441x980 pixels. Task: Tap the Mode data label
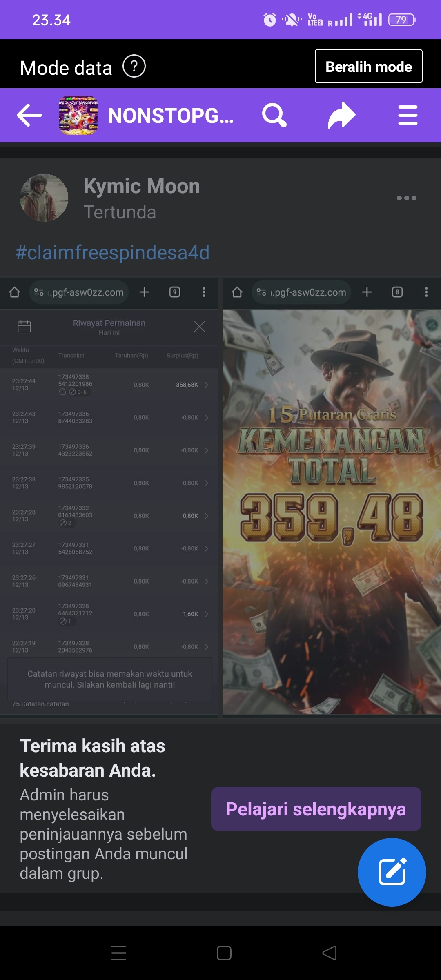coord(66,68)
